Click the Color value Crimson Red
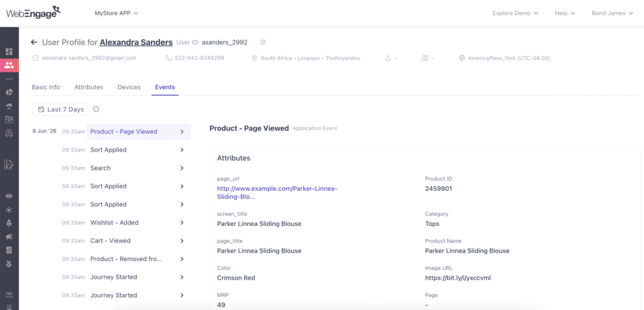 click(236, 278)
